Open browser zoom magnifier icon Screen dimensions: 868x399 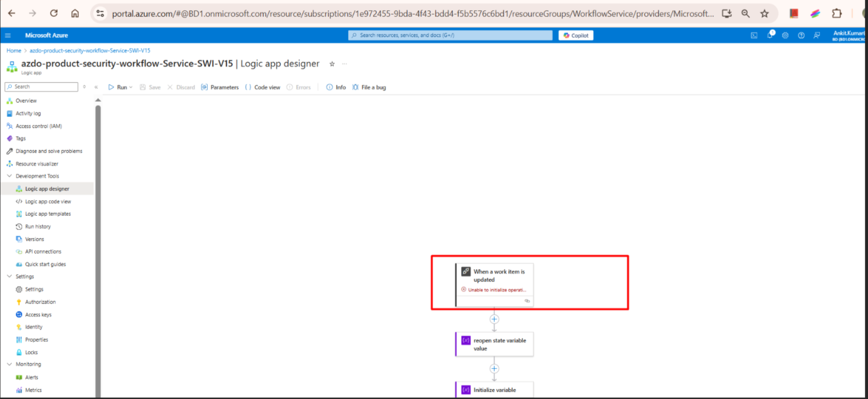click(745, 14)
